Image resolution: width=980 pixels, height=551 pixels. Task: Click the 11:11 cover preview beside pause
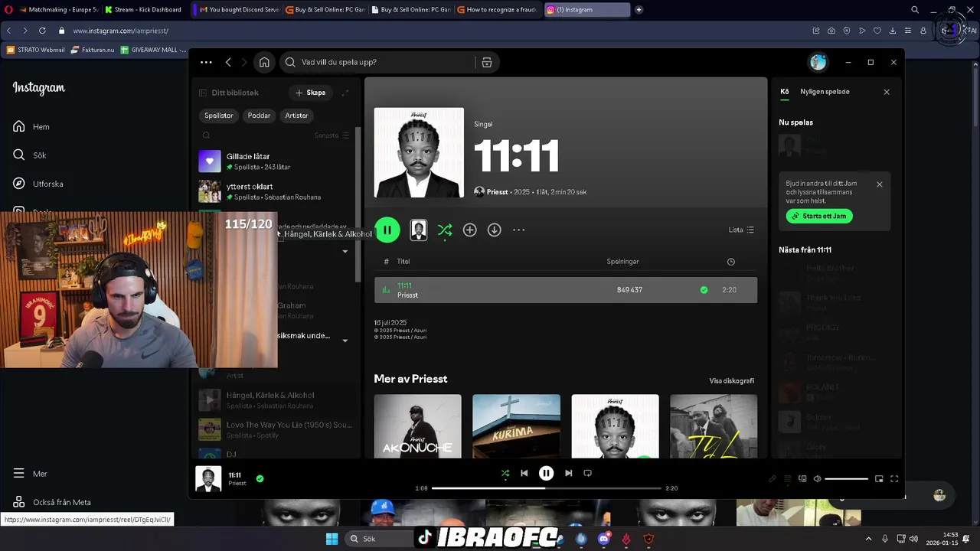pyautogui.click(x=418, y=230)
